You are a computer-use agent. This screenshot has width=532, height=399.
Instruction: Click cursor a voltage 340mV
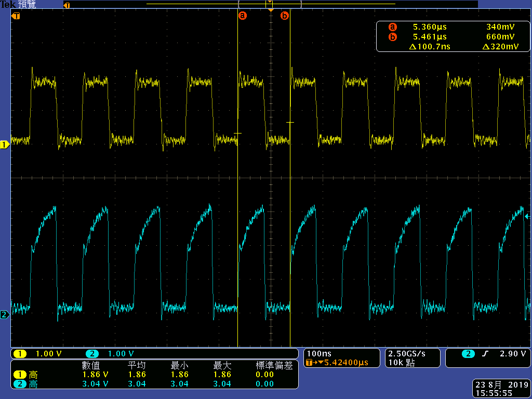(x=500, y=27)
